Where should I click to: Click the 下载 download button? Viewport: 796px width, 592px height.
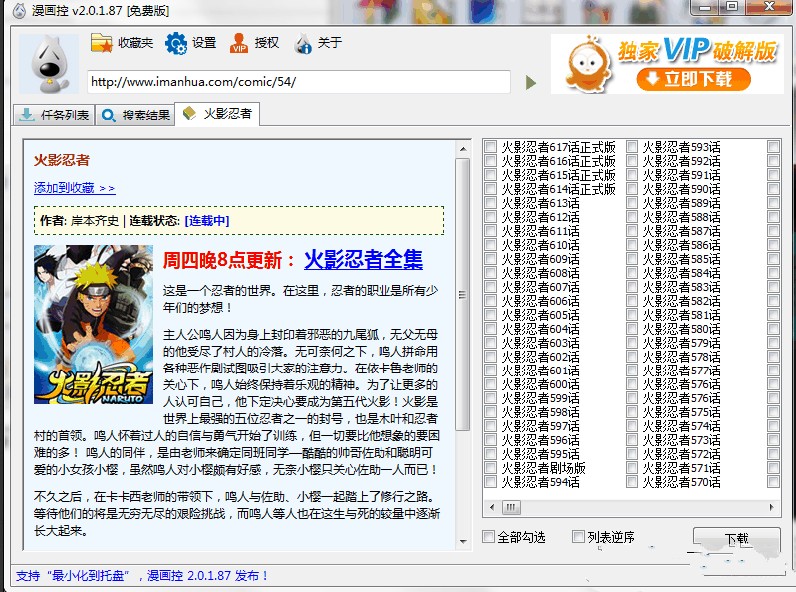736,539
